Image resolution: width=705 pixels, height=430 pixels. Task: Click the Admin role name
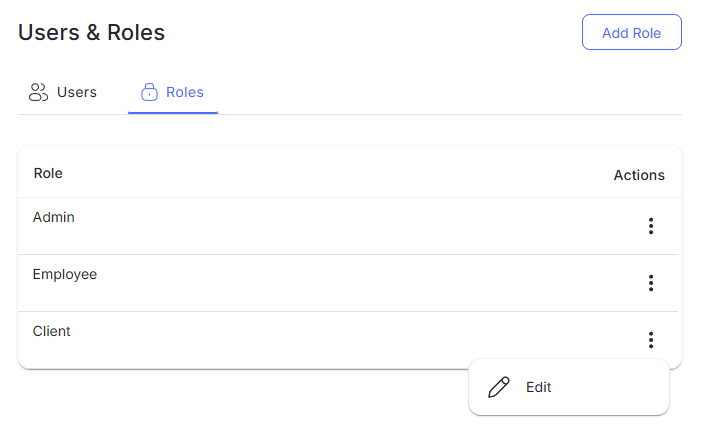[x=54, y=217]
